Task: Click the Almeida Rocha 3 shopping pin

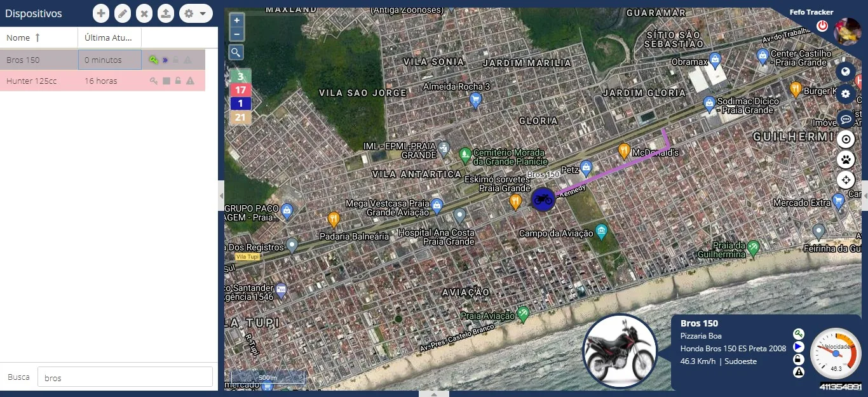Action: [475, 100]
